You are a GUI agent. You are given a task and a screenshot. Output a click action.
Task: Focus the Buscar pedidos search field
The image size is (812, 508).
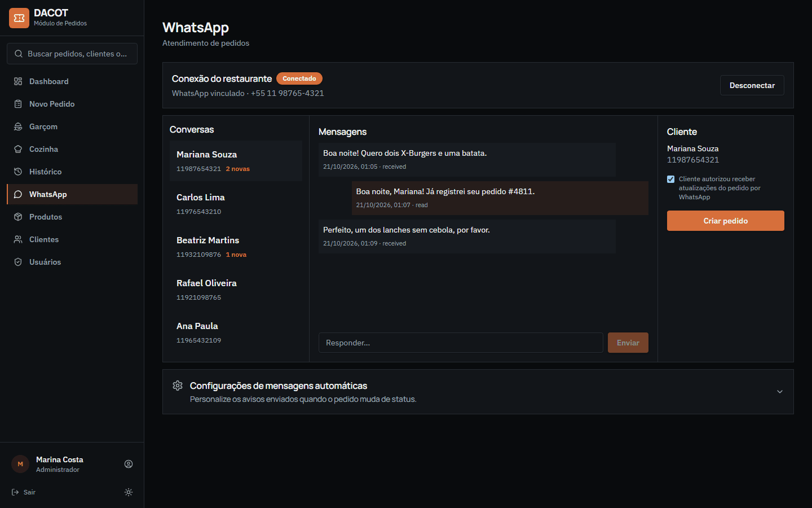72,54
